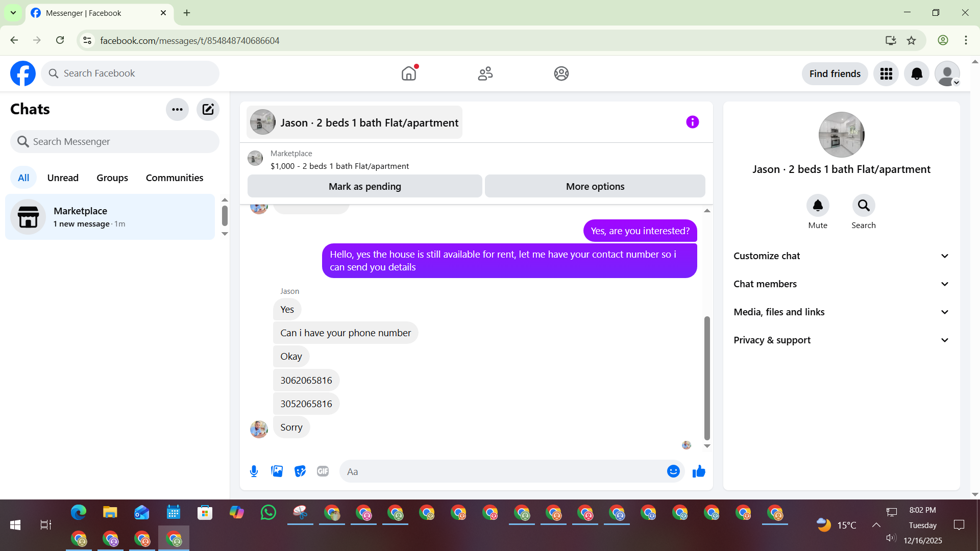Open More options for the listing
The height and width of the screenshot is (551, 980).
(x=595, y=187)
